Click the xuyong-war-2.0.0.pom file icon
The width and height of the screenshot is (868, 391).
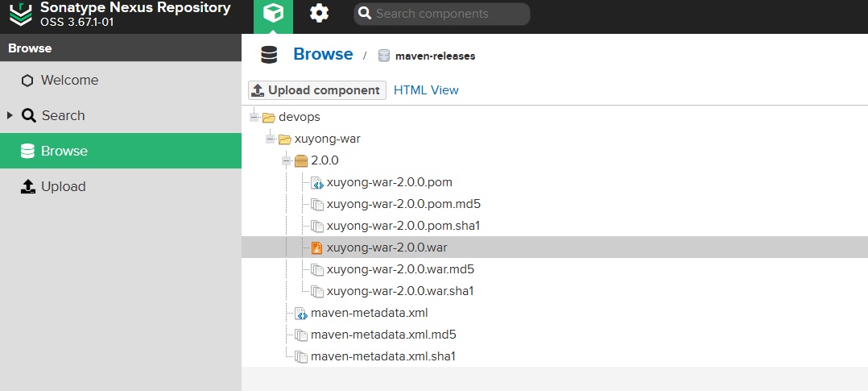(x=317, y=183)
